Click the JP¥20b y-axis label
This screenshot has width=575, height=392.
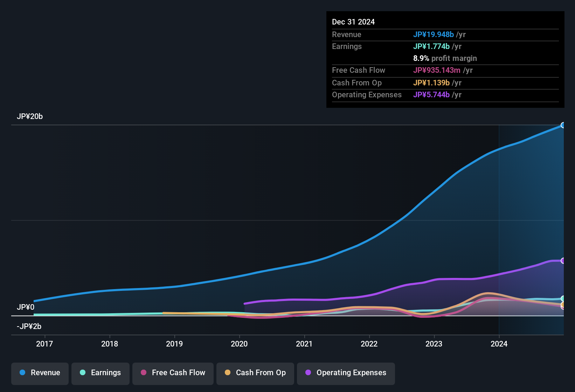pos(30,117)
